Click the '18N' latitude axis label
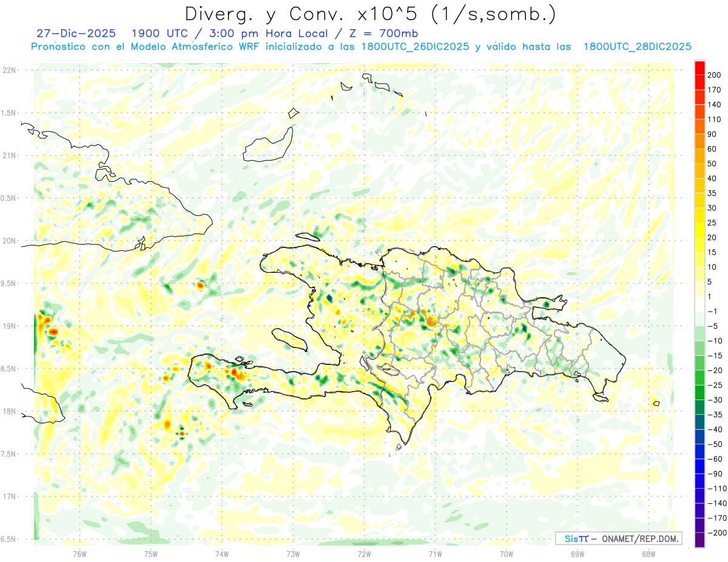Screen dimensions: 728x562 (x=8, y=412)
